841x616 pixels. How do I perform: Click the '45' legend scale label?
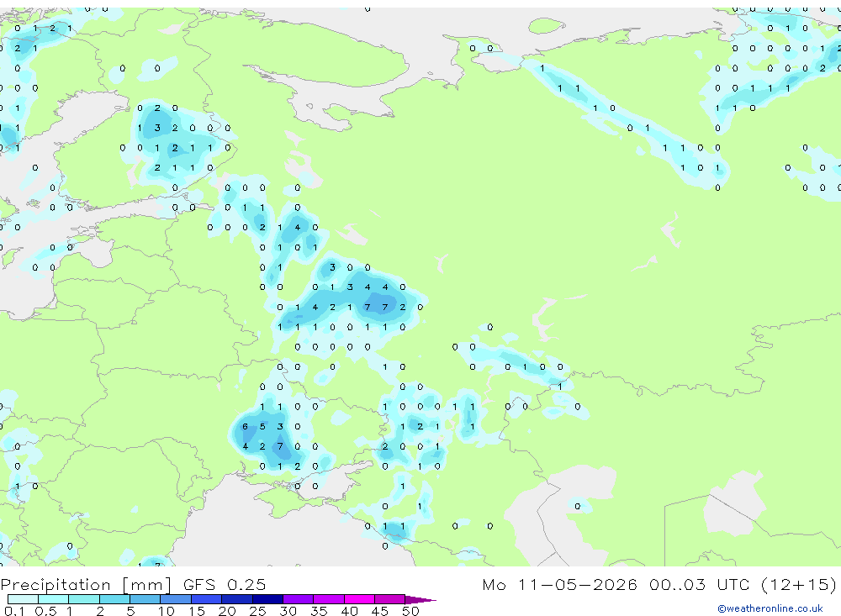(x=380, y=611)
